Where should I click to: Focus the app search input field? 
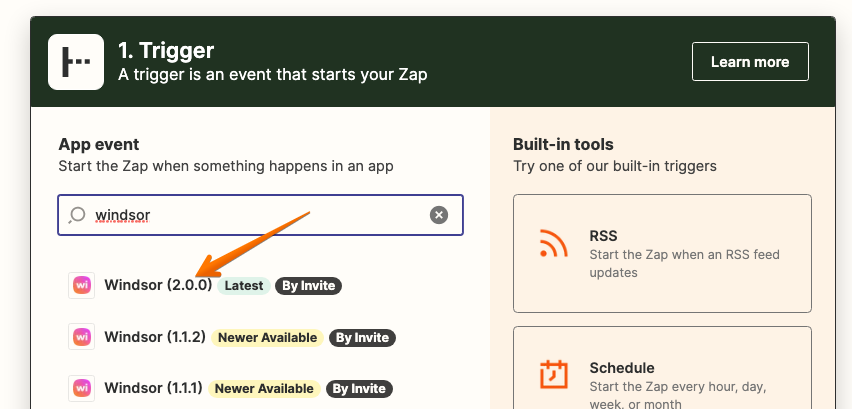[x=260, y=215]
